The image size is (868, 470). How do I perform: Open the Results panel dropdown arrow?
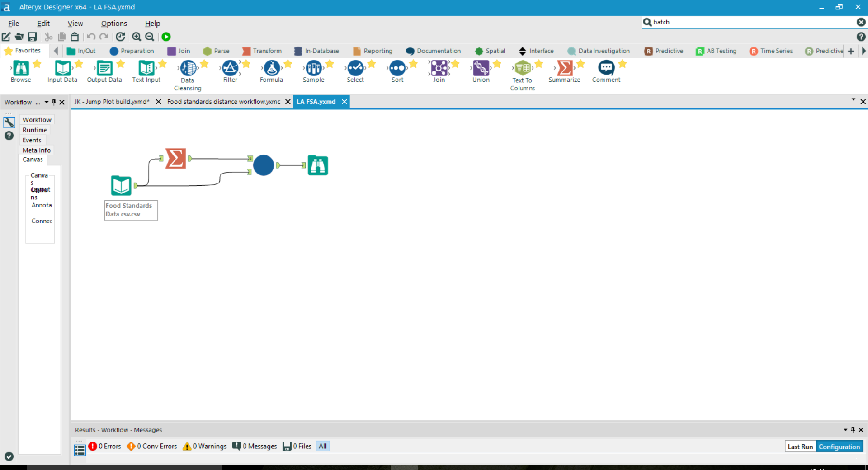tap(844, 430)
